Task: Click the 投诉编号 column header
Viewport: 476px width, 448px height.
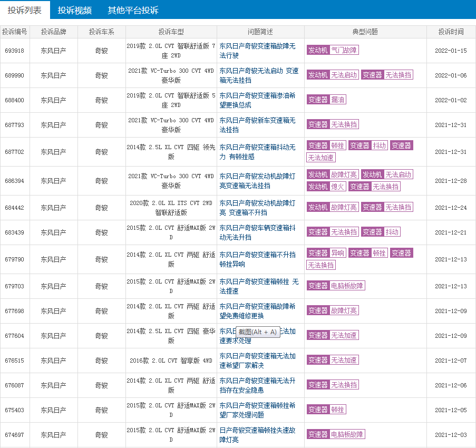Action: [x=15, y=32]
